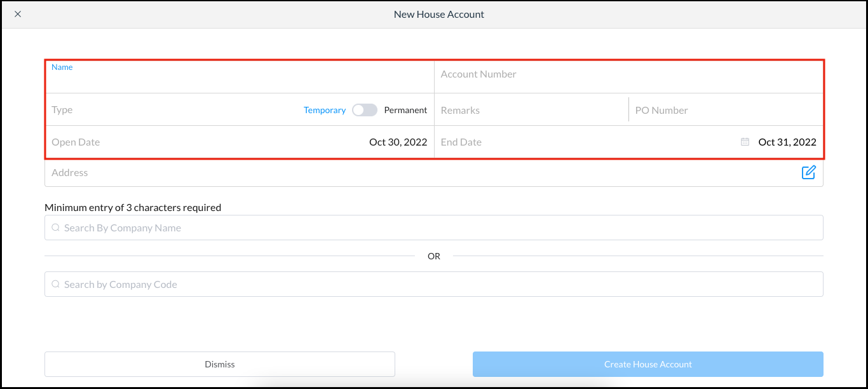
Task: Click the magnifier icon in Search By Company Name
Action: 55,227
